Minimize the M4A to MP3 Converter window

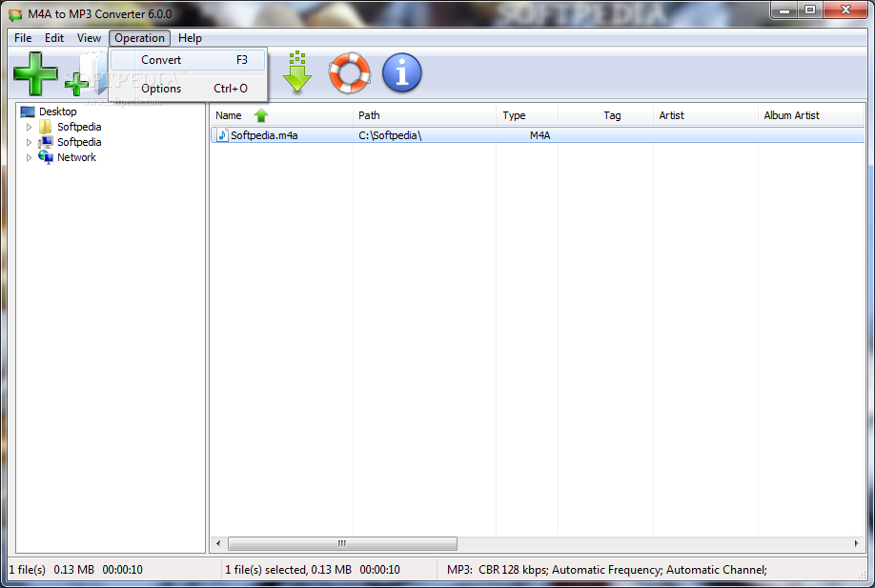[x=784, y=10]
